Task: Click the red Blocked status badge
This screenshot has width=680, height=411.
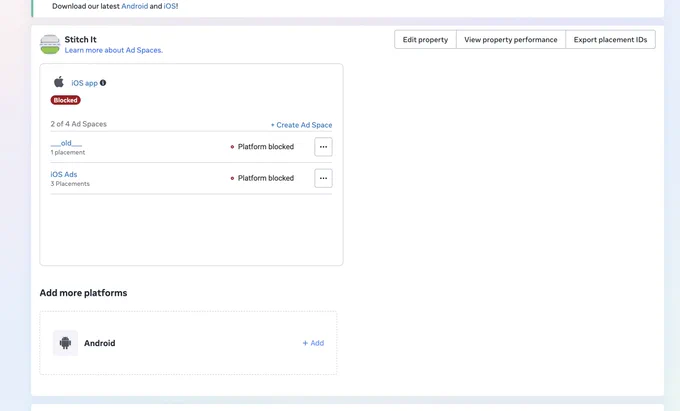Action: coord(65,100)
